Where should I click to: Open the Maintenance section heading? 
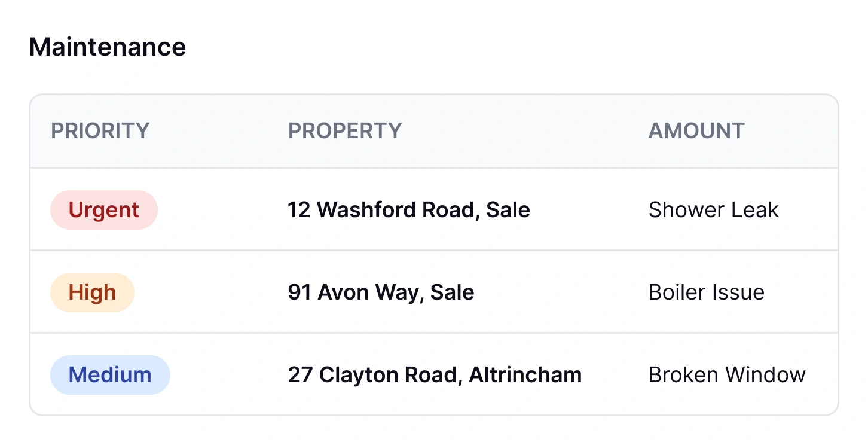(x=108, y=46)
